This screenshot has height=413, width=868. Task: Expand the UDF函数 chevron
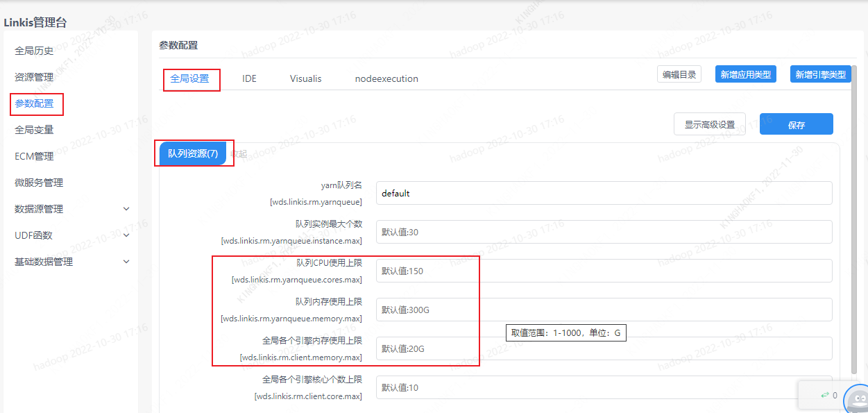[126, 235]
